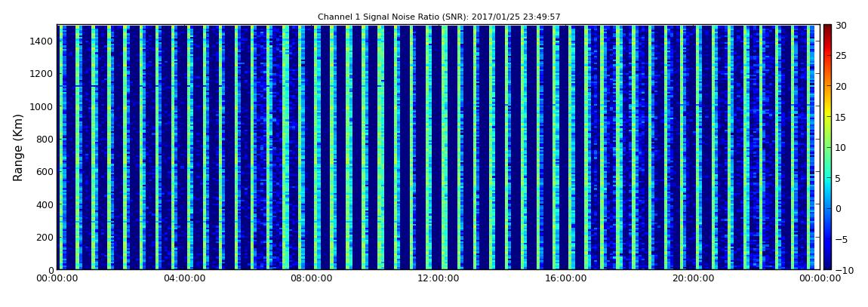Click the colorbar label 30

pyautogui.click(x=842, y=25)
